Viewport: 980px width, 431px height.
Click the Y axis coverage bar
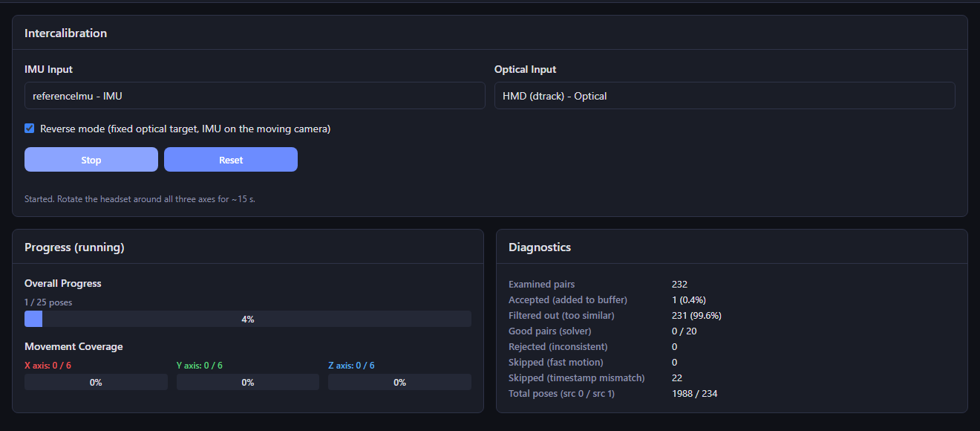point(248,382)
